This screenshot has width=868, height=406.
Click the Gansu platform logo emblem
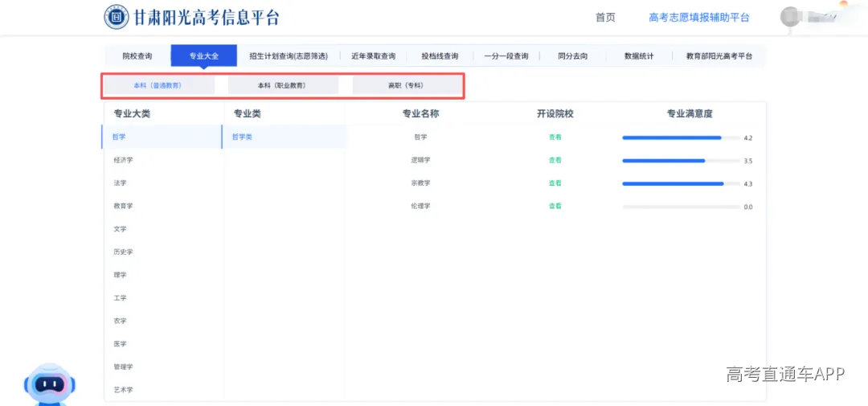(117, 17)
